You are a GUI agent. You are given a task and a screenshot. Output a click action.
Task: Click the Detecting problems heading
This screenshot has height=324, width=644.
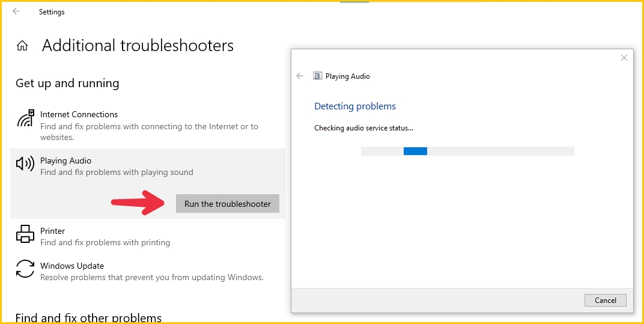(x=355, y=106)
